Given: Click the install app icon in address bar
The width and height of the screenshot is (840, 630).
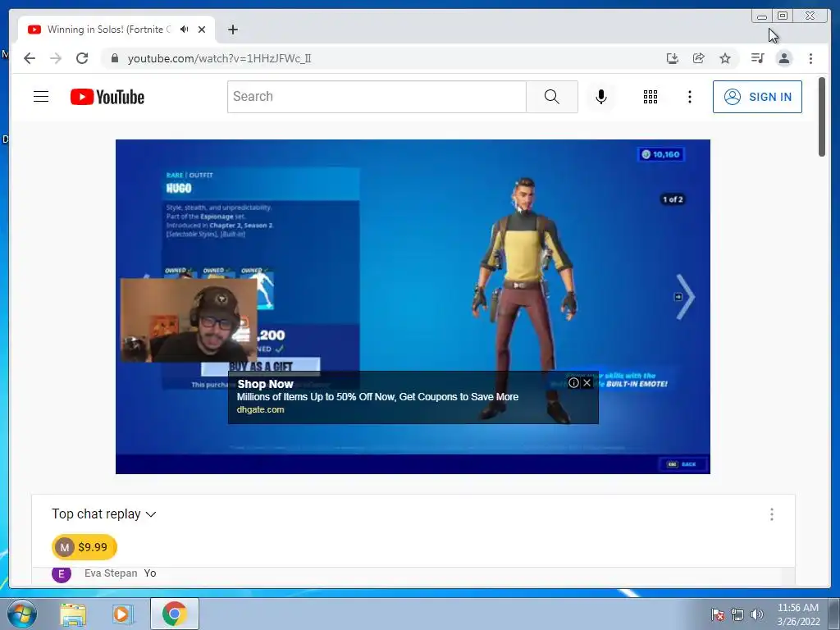Looking at the screenshot, I should click(x=673, y=58).
